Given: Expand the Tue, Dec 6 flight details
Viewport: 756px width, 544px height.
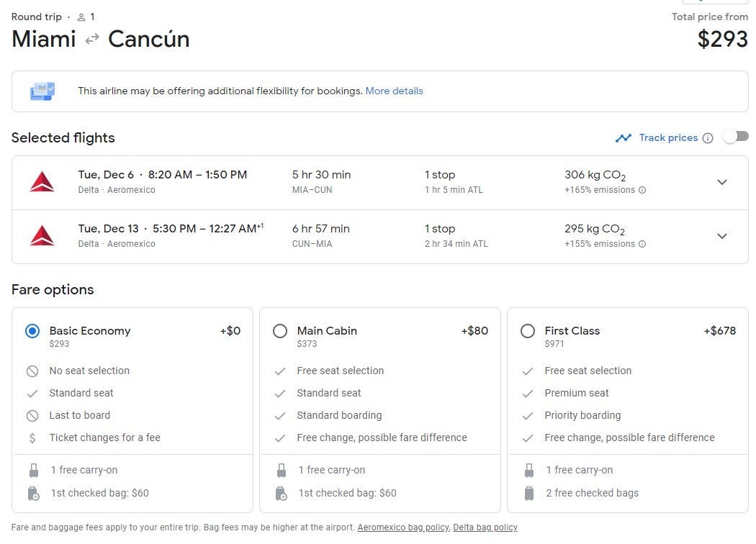Looking at the screenshot, I should (x=721, y=183).
